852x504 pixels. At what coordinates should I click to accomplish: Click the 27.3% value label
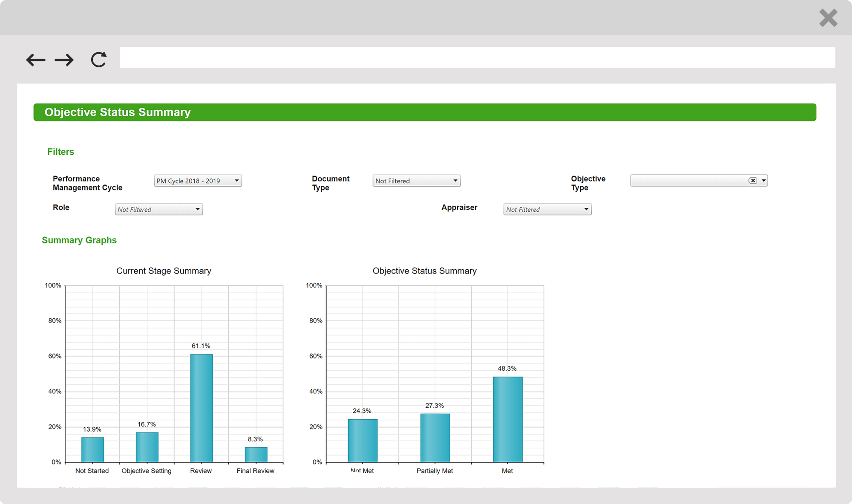pyautogui.click(x=435, y=406)
